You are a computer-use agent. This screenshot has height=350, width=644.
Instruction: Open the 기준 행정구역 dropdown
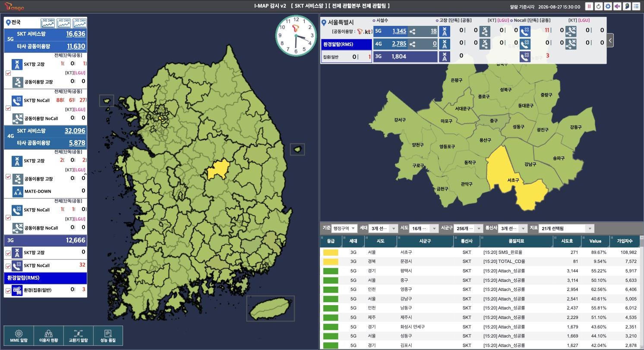click(x=344, y=228)
